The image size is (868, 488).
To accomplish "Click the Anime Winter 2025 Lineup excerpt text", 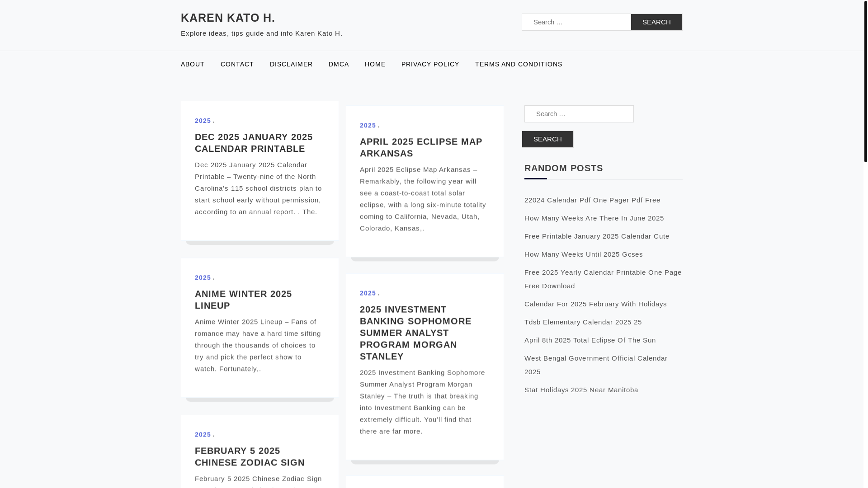I will pyautogui.click(x=258, y=345).
